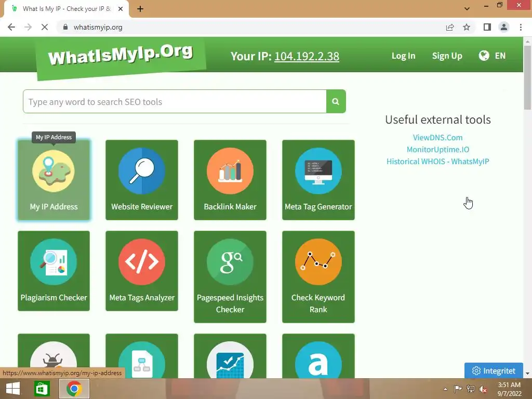Open the Backlink Maker tool
The image size is (532, 399).
(x=230, y=180)
